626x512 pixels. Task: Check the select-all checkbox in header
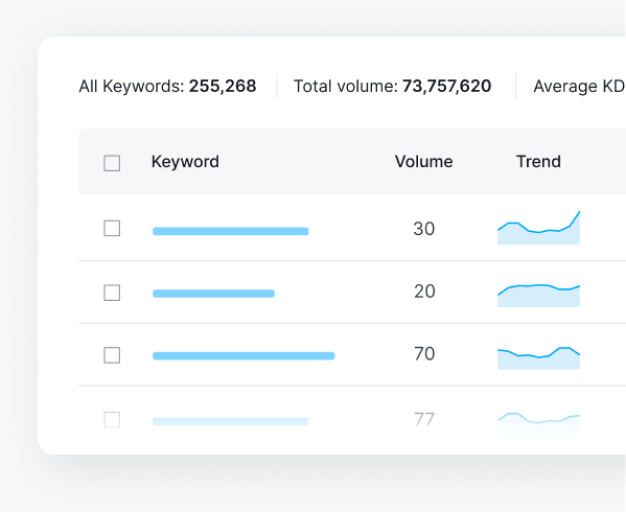point(112,163)
